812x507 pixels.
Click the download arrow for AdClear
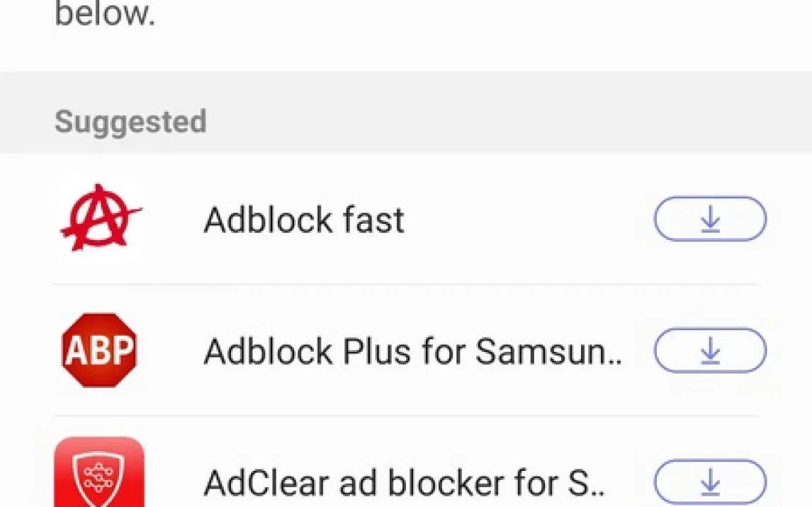(x=709, y=483)
